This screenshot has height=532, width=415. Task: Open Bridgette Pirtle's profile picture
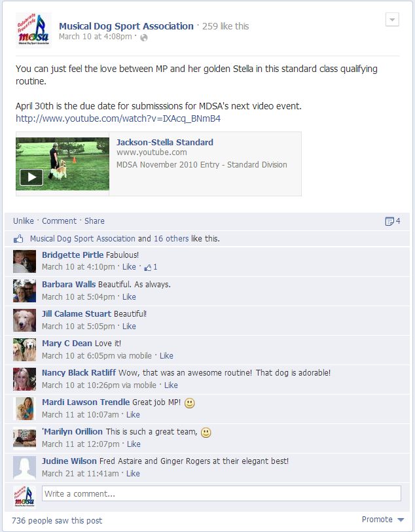coord(24,261)
